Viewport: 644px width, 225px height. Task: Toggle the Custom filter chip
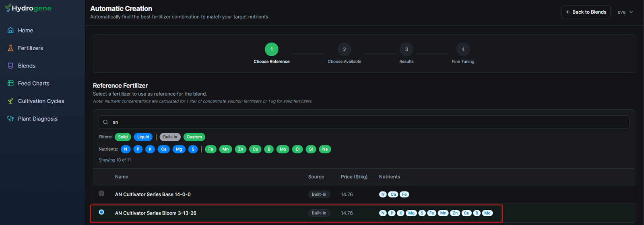(x=194, y=137)
